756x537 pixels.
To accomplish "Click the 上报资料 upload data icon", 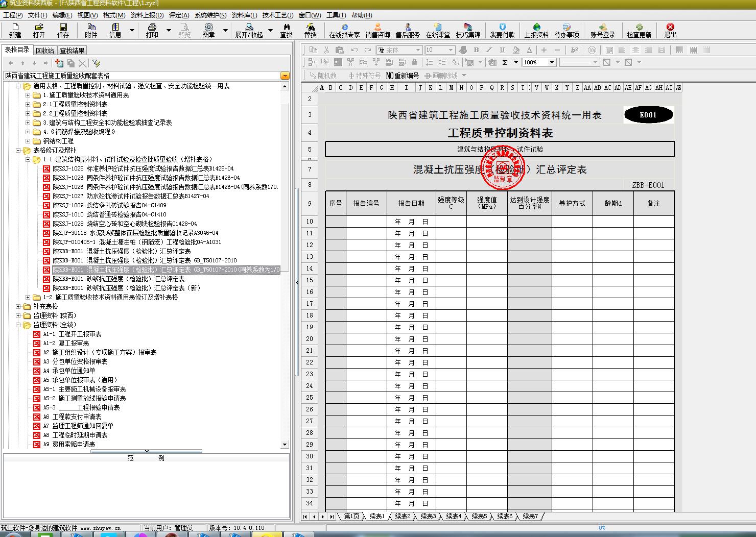I will (x=537, y=30).
